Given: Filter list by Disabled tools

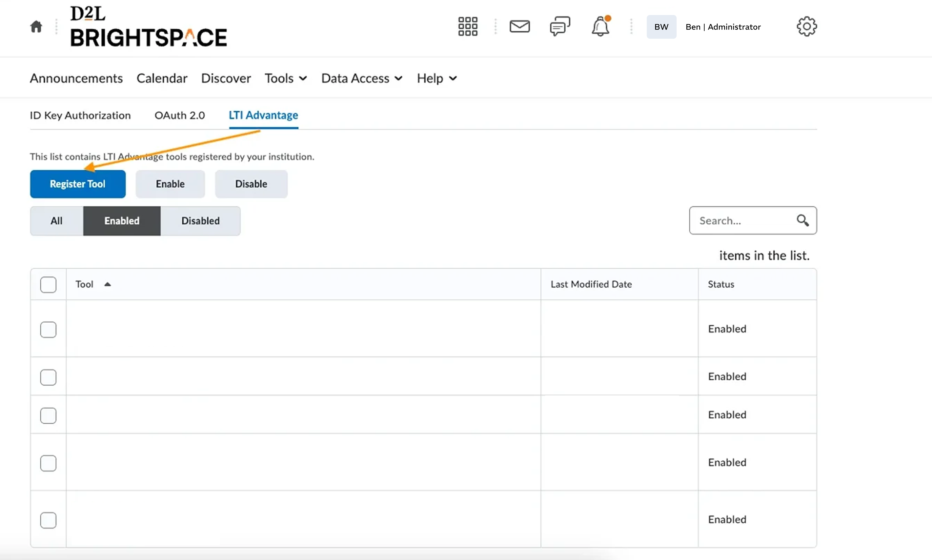Looking at the screenshot, I should point(201,221).
